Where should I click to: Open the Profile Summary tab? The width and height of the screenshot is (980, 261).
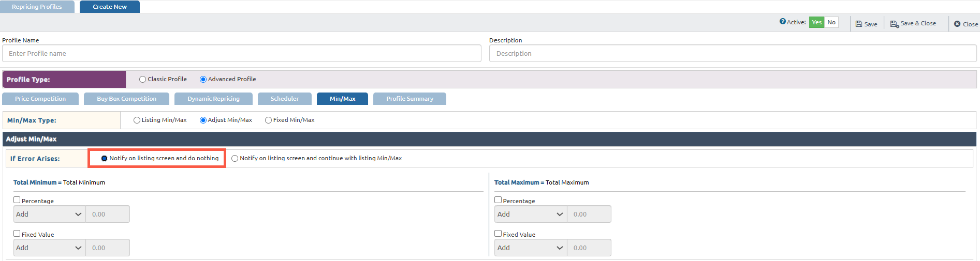pos(409,99)
